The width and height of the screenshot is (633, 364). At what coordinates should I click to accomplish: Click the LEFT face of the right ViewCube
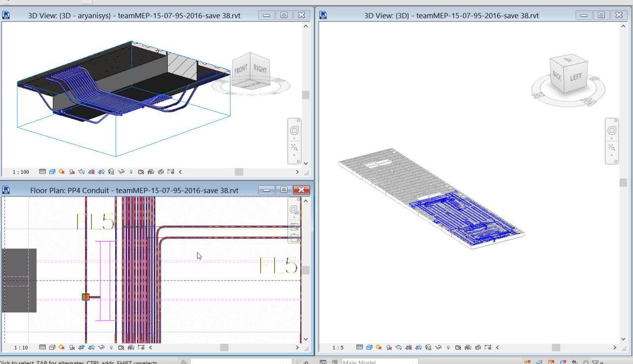point(576,77)
